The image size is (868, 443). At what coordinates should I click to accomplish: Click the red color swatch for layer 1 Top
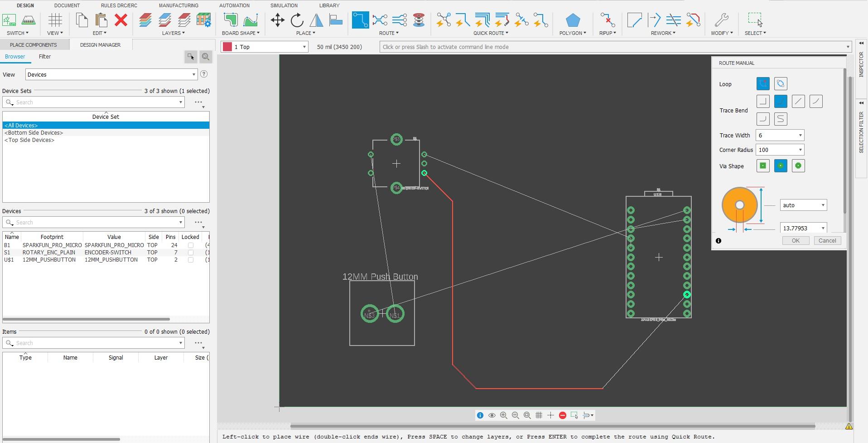(x=228, y=47)
